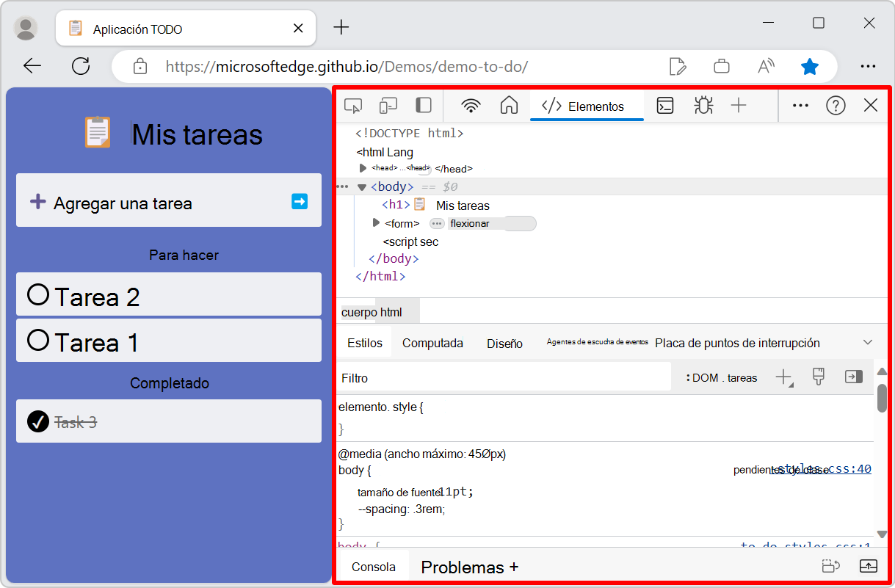Toggle device emulation mode
This screenshot has width=895, height=588.
tap(388, 105)
